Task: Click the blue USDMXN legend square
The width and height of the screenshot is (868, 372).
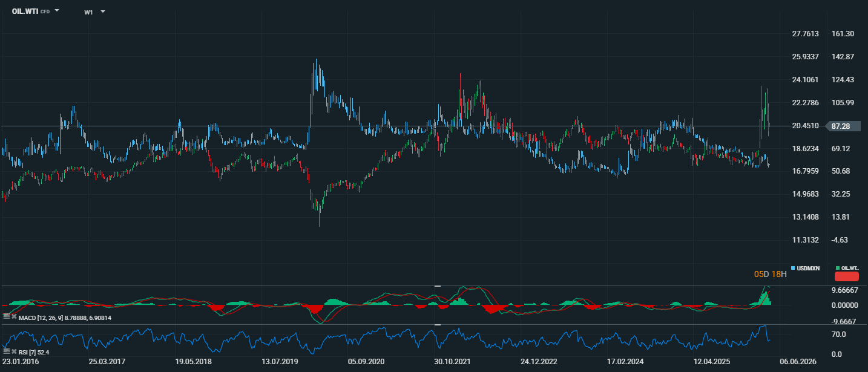Action: click(x=793, y=268)
